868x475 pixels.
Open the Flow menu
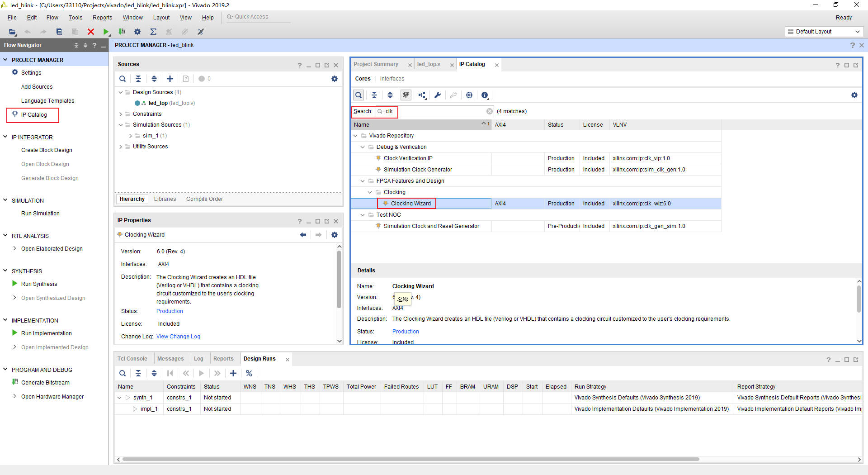click(52, 18)
